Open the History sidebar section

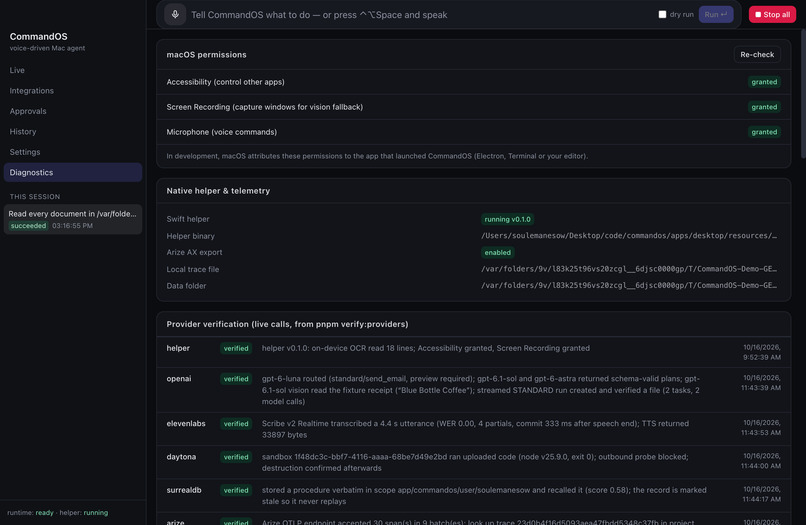pyautogui.click(x=23, y=132)
